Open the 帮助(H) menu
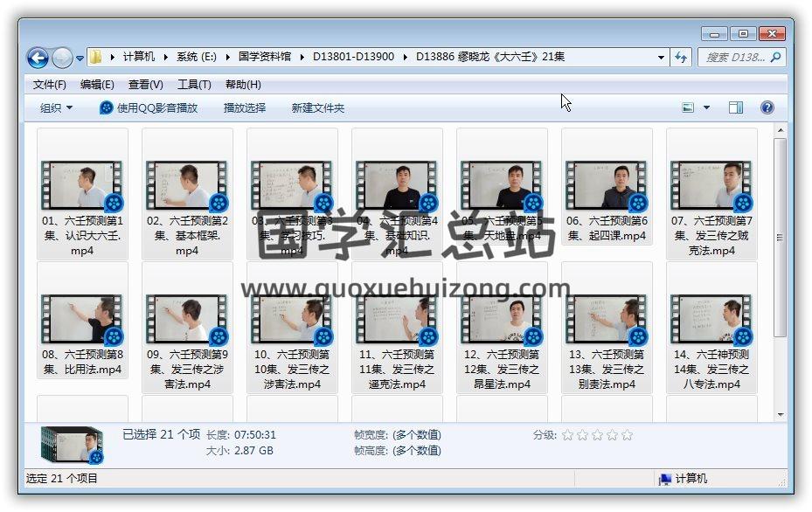 [243, 85]
